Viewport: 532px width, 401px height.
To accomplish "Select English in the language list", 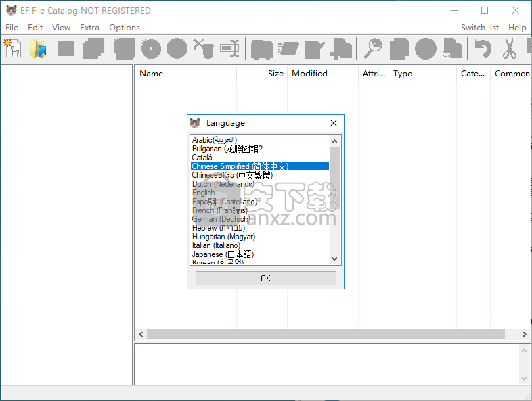I will (259, 193).
